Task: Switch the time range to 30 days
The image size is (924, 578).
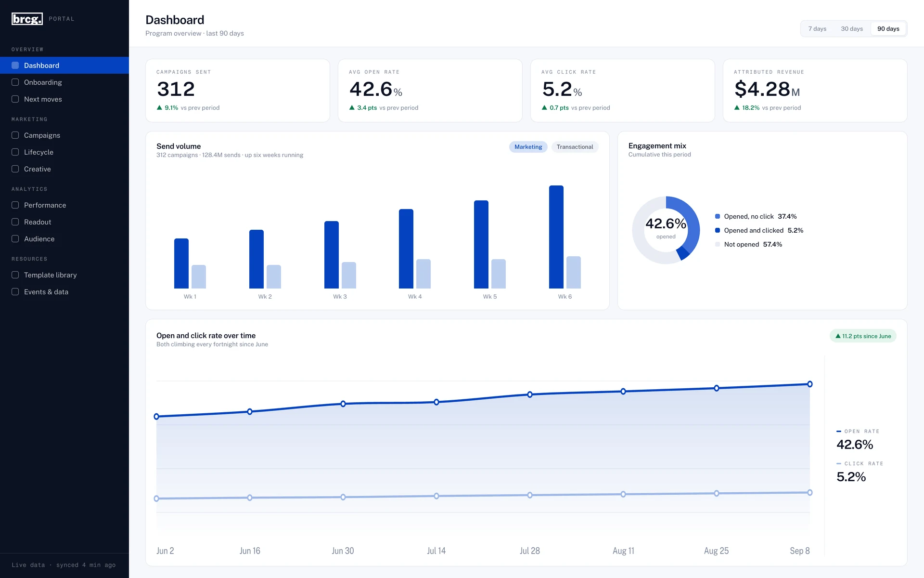Action: (x=852, y=29)
